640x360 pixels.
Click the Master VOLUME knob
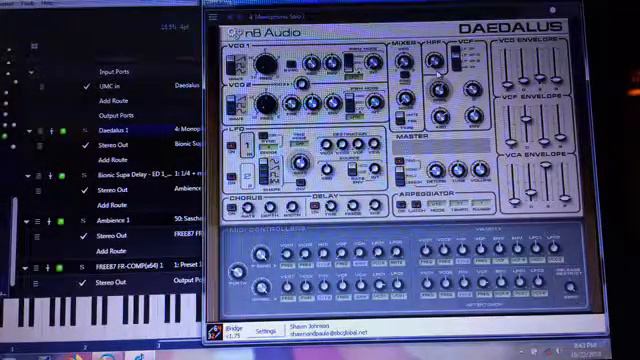[480, 169]
